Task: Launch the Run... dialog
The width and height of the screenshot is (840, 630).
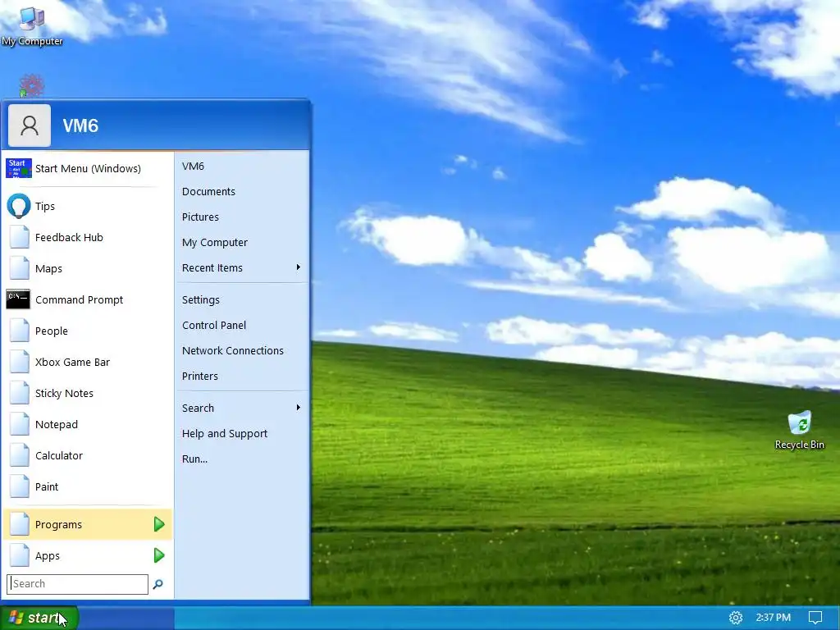Action: point(194,459)
